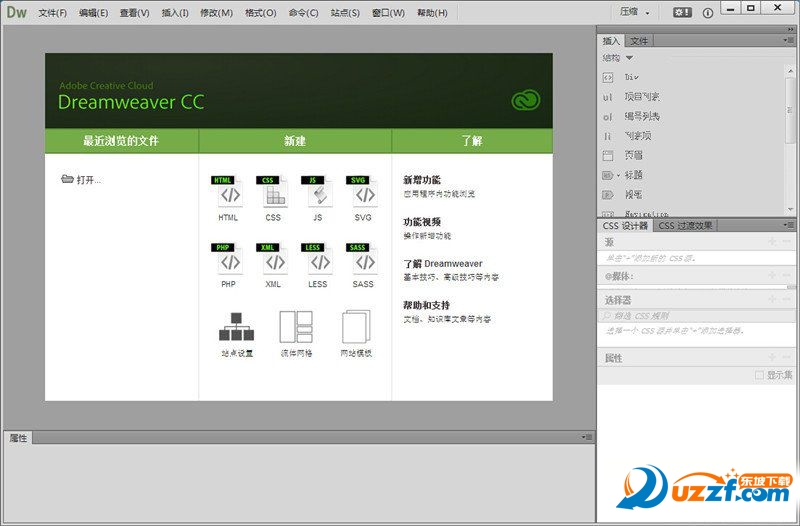
Task: Click the Dw application logo
Action: 16,12
